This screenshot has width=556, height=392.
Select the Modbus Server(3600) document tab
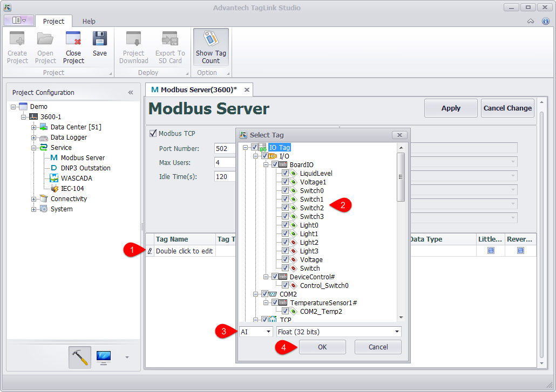coord(194,90)
